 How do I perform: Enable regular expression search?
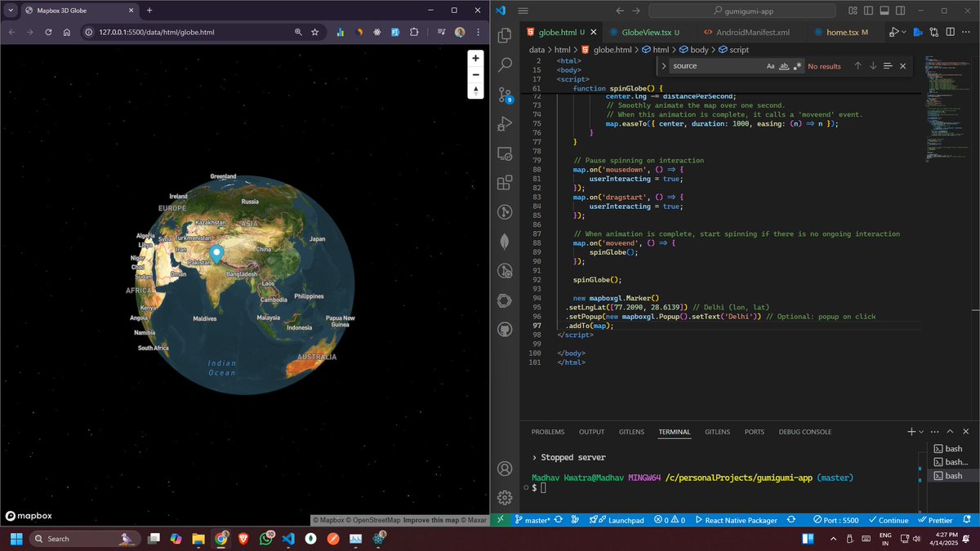point(798,65)
